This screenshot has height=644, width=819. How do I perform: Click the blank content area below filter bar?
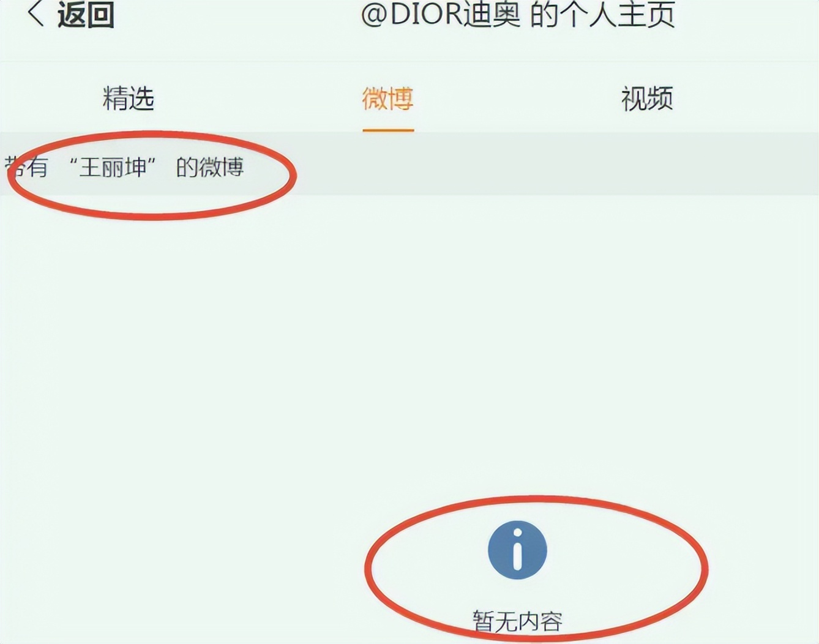[409, 343]
